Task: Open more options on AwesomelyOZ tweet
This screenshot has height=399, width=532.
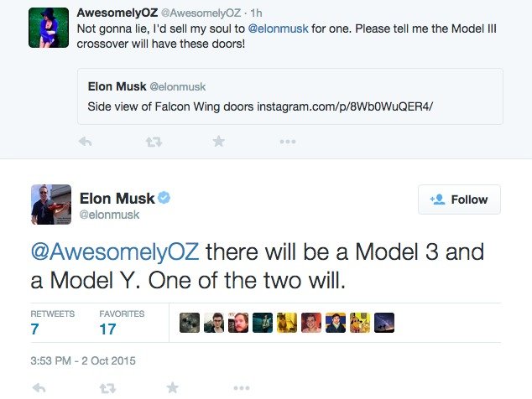Action: [288, 142]
